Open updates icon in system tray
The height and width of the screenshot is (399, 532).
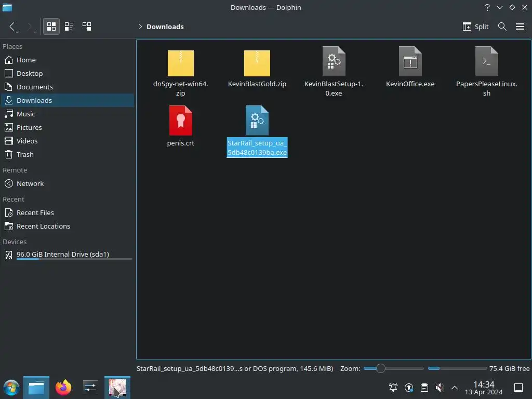(409, 388)
